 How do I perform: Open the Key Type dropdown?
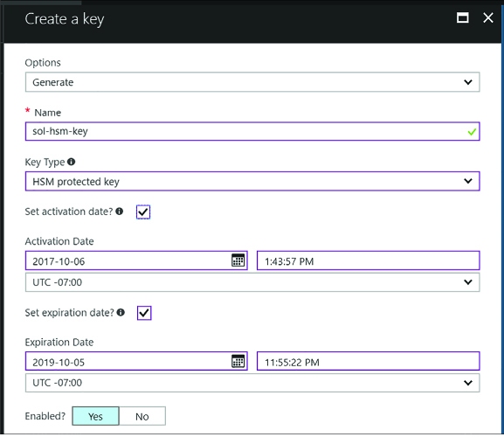[x=252, y=182]
